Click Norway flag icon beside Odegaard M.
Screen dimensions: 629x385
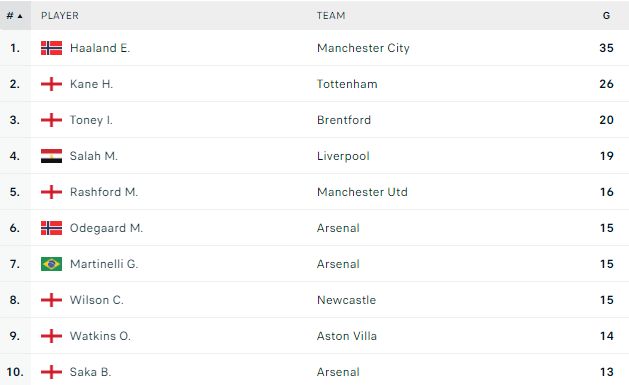pos(51,228)
